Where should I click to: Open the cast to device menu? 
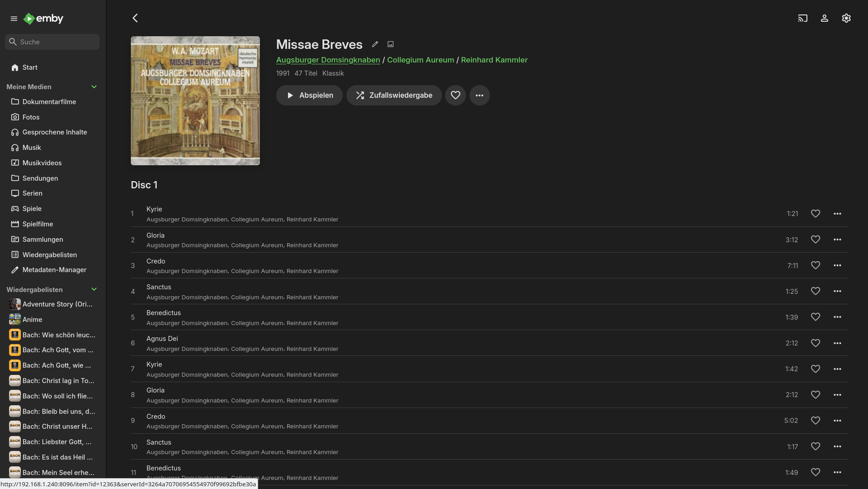point(802,18)
